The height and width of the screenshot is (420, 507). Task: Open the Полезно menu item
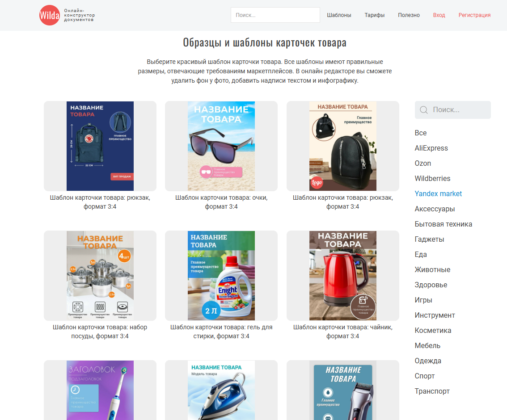(x=409, y=15)
